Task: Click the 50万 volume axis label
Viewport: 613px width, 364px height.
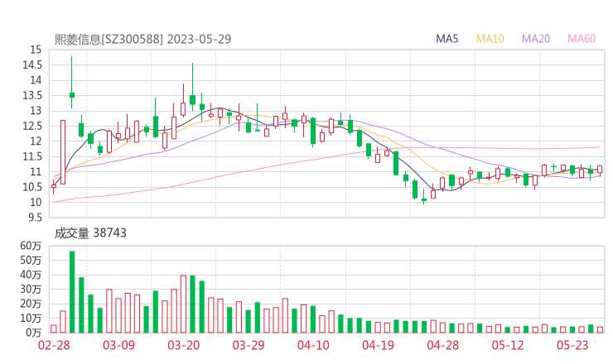Action: (31, 260)
